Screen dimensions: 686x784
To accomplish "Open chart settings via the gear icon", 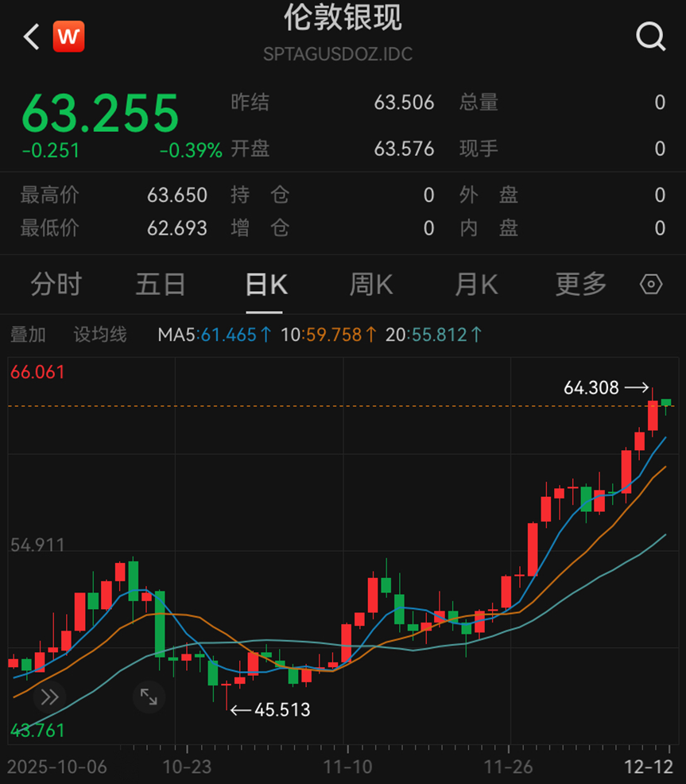I will coord(649,284).
